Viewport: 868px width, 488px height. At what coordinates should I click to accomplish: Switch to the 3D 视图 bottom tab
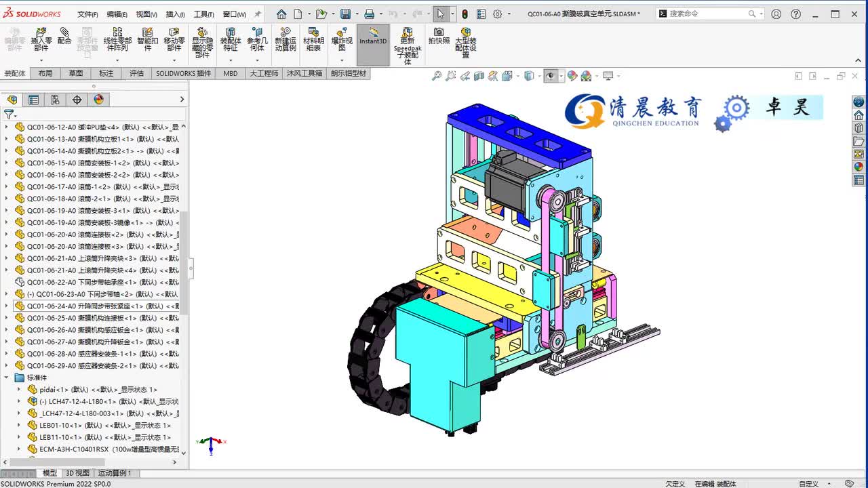77,473
